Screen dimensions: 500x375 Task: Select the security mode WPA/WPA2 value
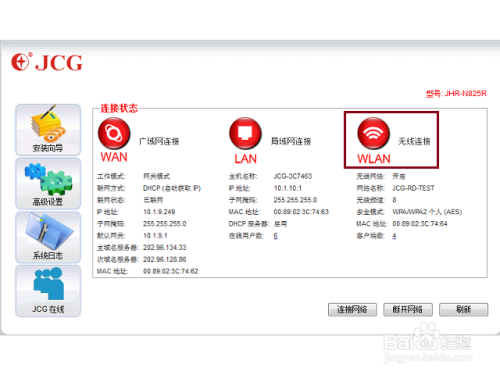[427, 212]
